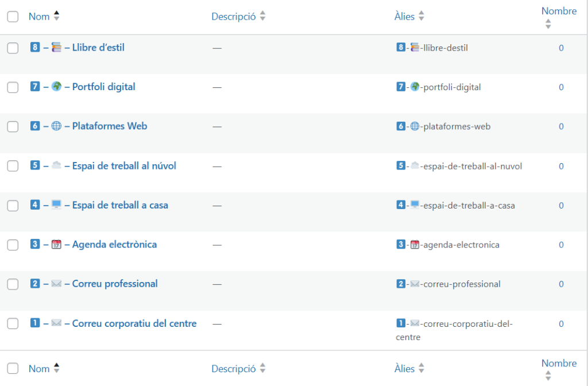Click the books emoji in Llibre d'estil name
The width and height of the screenshot is (588, 386).
pyautogui.click(x=56, y=48)
